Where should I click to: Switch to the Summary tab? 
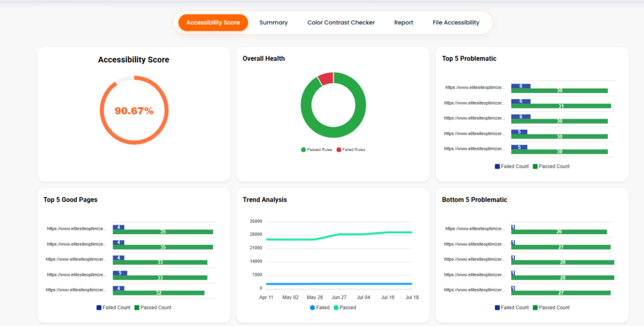point(274,23)
